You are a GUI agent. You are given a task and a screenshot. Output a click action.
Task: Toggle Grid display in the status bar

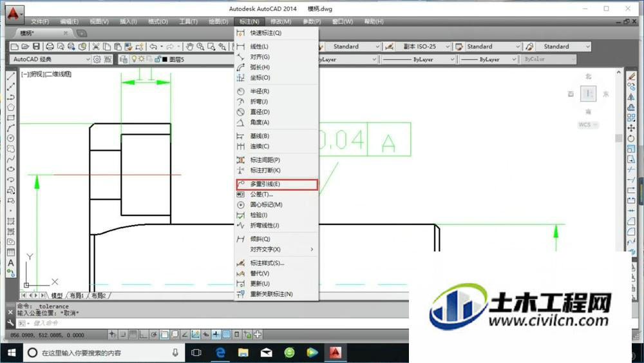click(133, 335)
